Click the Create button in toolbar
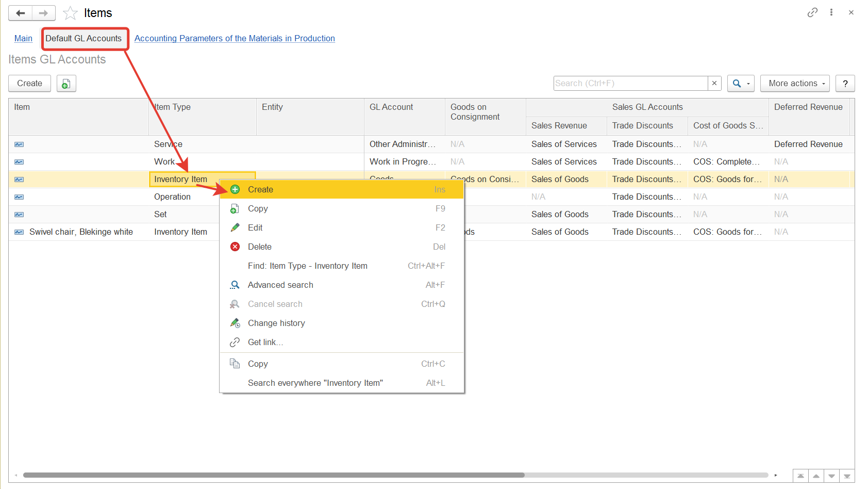868x489 pixels. [30, 84]
